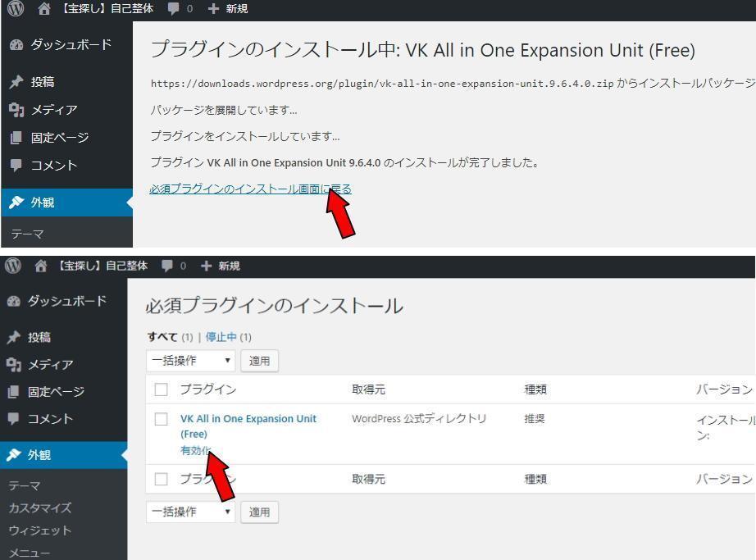The image size is (756, 560).
Task: Click bottom 適用 apply button
Action: [x=259, y=512]
